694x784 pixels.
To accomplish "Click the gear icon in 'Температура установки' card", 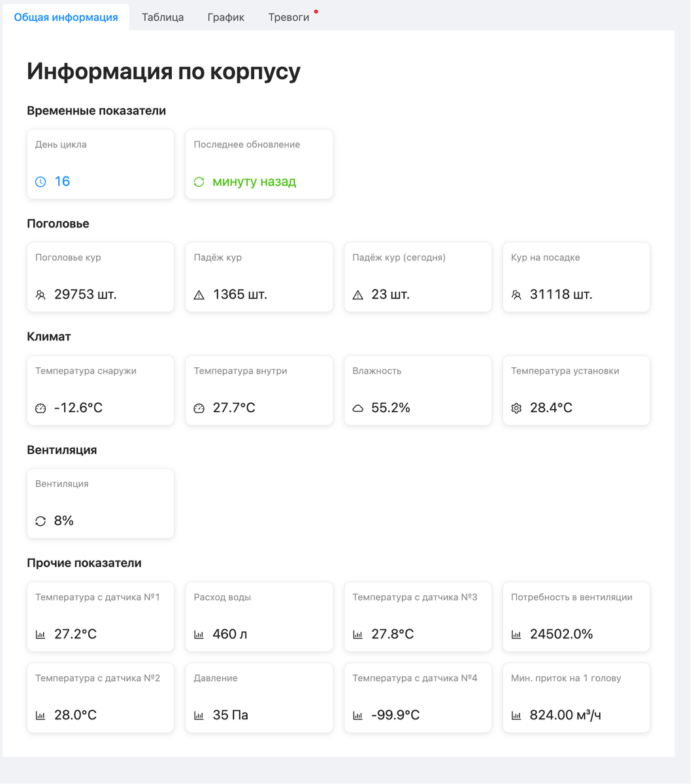I will [516, 408].
